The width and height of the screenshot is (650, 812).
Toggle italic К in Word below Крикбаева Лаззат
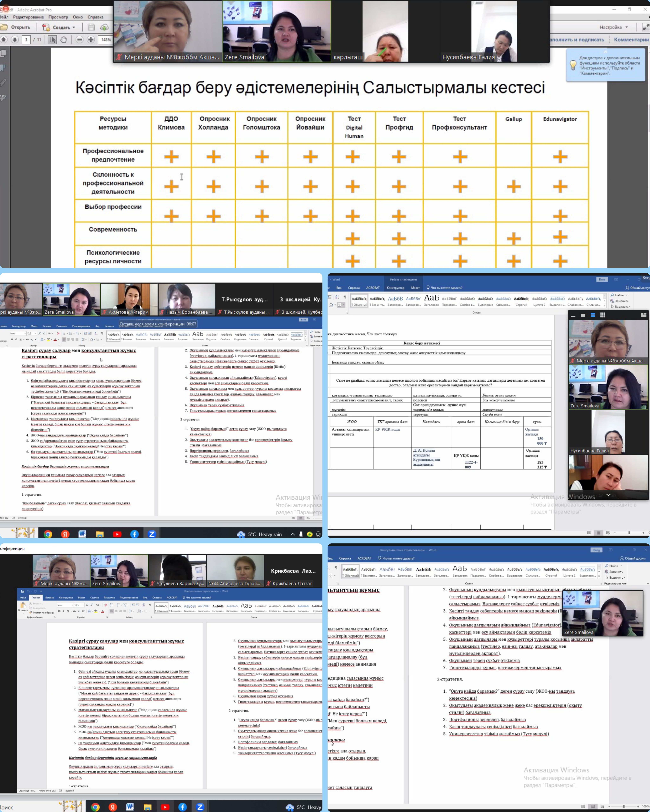click(63, 611)
